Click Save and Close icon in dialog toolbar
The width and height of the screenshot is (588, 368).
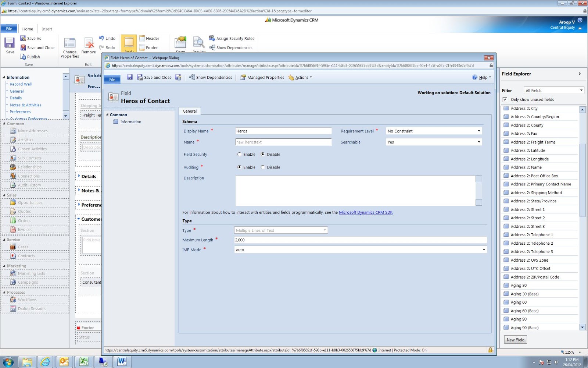[x=140, y=77]
